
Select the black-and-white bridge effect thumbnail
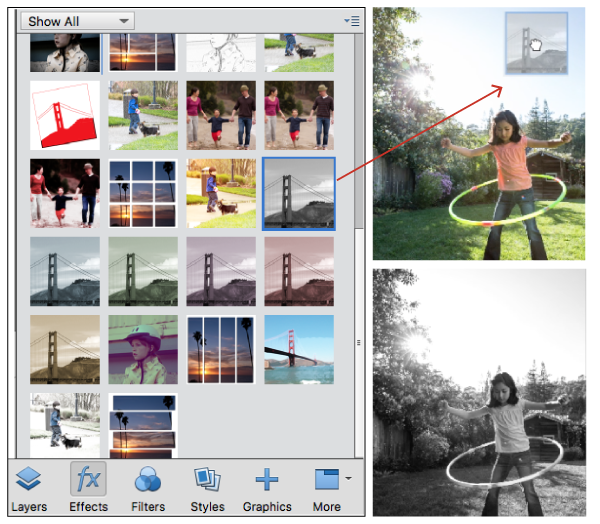coord(299,194)
